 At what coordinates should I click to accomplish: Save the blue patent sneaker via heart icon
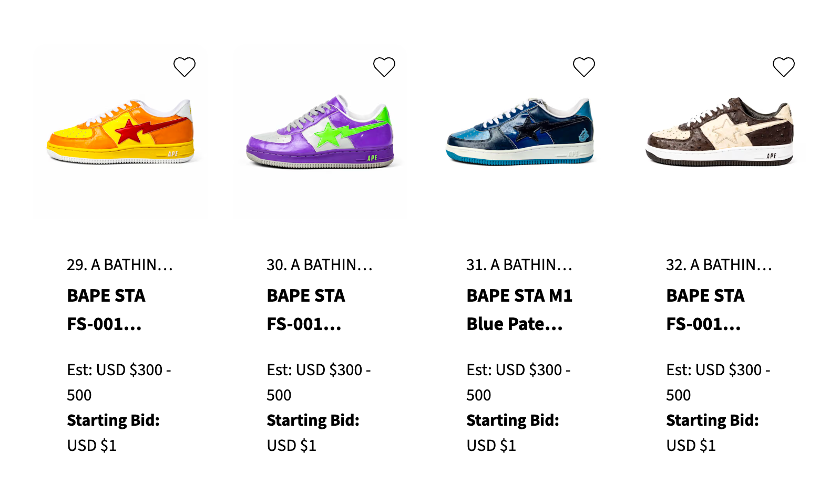pos(584,67)
